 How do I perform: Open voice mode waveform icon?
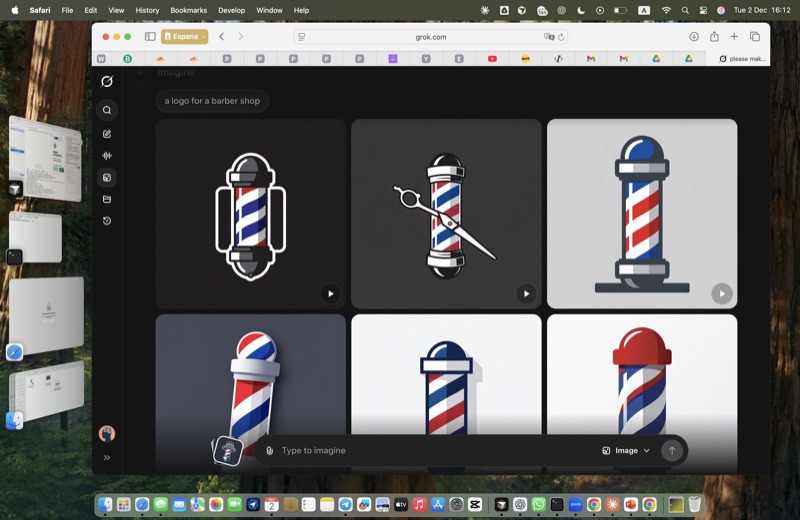click(107, 156)
